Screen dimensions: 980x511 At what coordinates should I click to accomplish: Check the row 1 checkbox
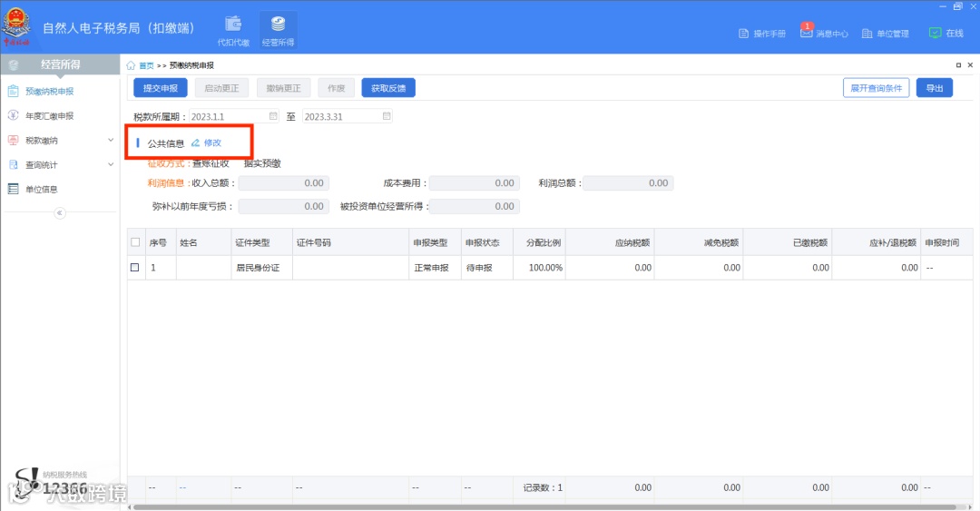click(x=134, y=267)
